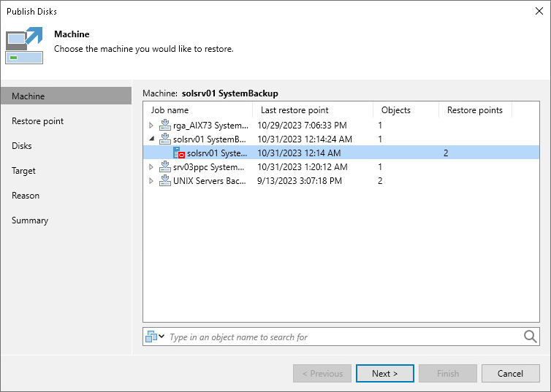Click the Objects value in srv03ppc row
The image size is (551, 392).
click(380, 167)
